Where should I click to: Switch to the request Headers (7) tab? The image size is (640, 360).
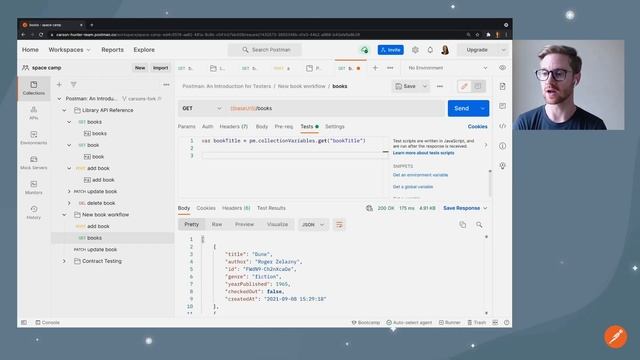(x=233, y=127)
